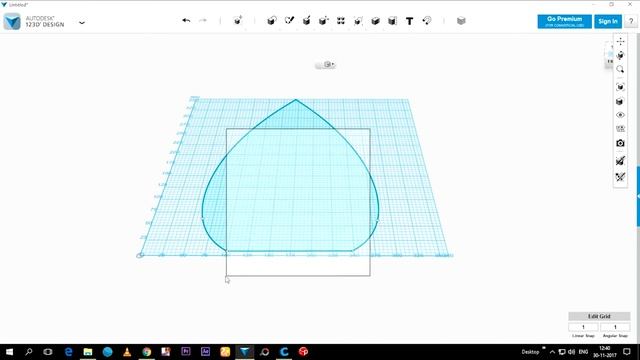Select the Text tool
This screenshot has height=360, width=640.
[x=409, y=21]
